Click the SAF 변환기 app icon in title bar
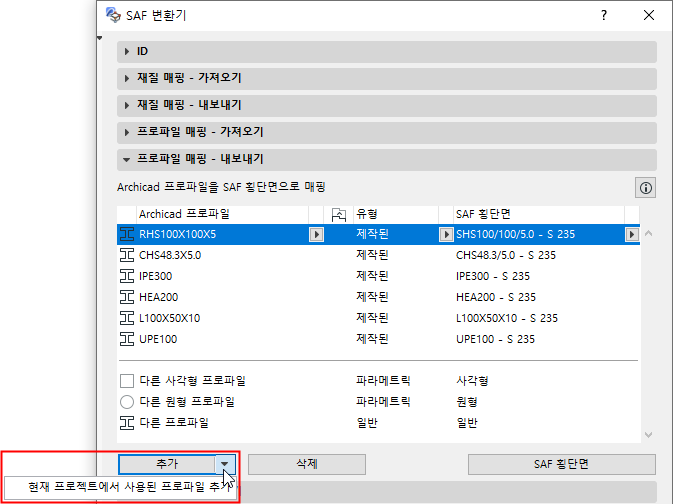Viewport: 673px width, 504px height. coord(113,15)
